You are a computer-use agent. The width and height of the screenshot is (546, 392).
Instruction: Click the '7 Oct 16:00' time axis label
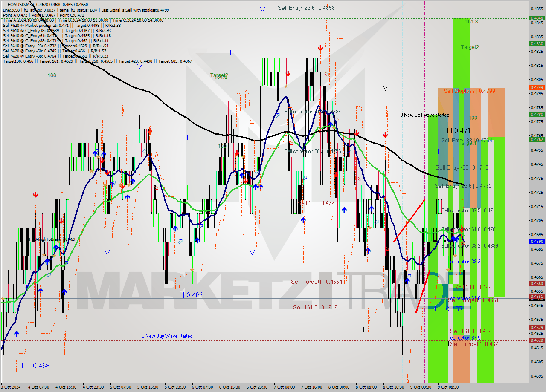[311, 387]
